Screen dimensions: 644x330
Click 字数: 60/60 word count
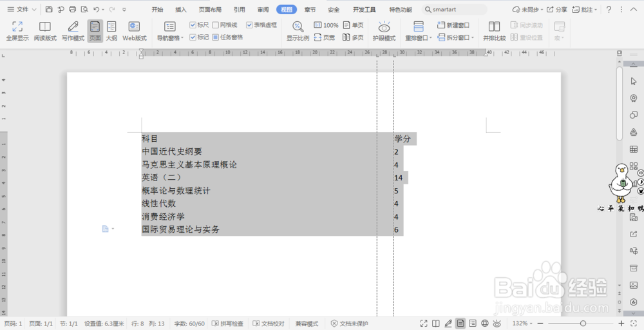point(189,324)
